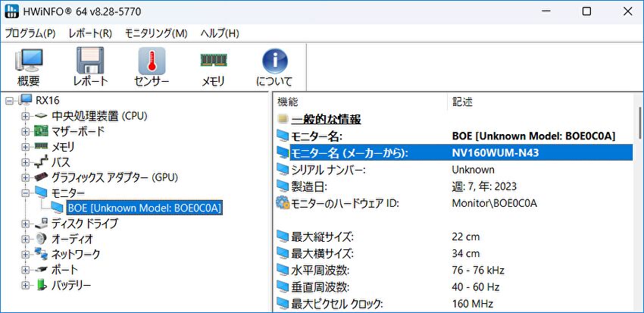Expand the ネットワーク tree node
This screenshot has height=313, width=644.
coord(26,254)
